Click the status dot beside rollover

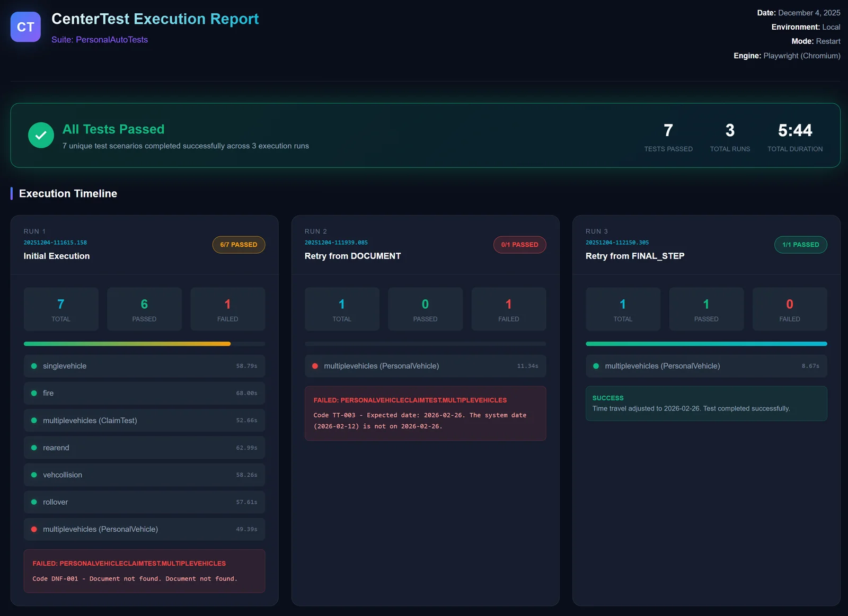[34, 502]
